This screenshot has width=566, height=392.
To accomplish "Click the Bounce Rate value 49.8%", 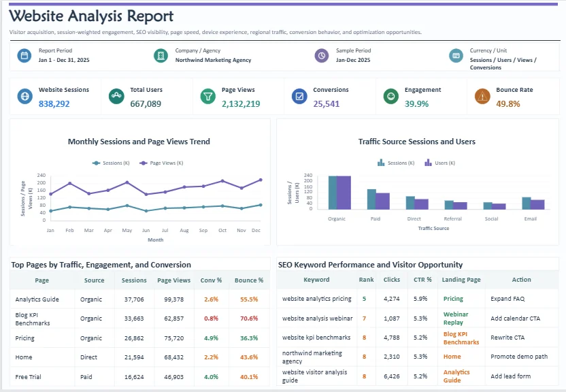I will [x=508, y=104].
